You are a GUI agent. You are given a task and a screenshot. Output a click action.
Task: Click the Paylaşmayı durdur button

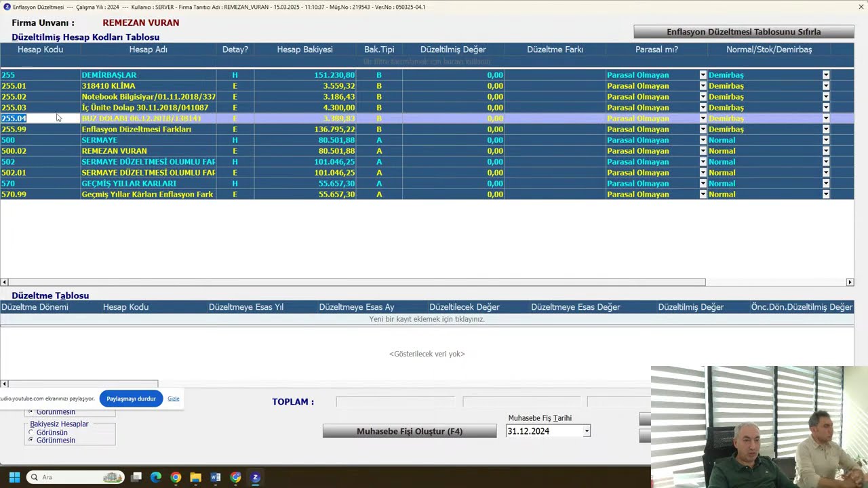(131, 399)
